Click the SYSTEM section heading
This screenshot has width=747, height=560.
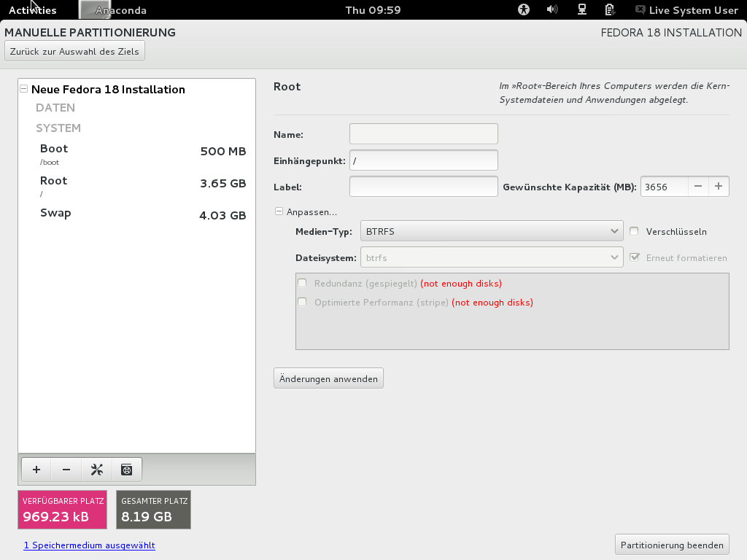point(58,128)
